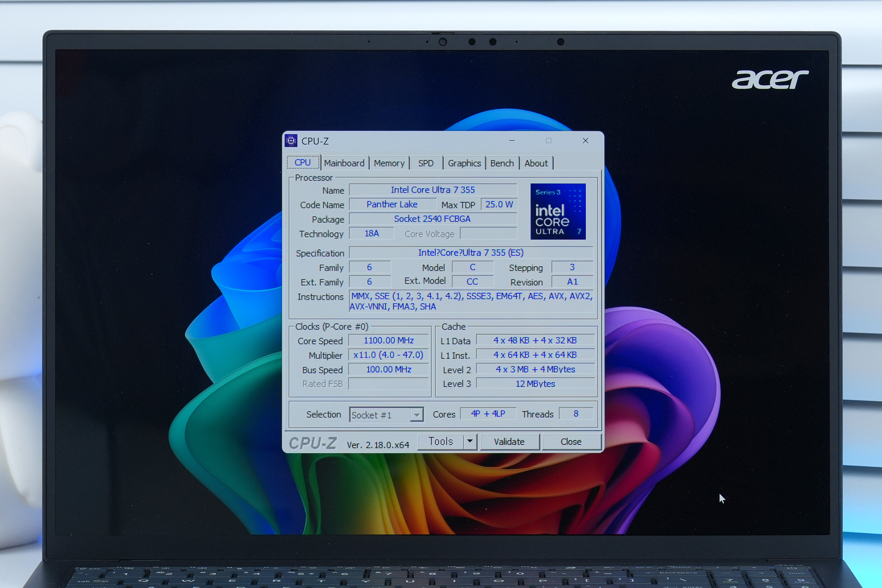Click L1 Inst. value '4 x 64 KB + 4 x 64 KB'
This screenshot has width=882, height=588.
pyautogui.click(x=535, y=355)
